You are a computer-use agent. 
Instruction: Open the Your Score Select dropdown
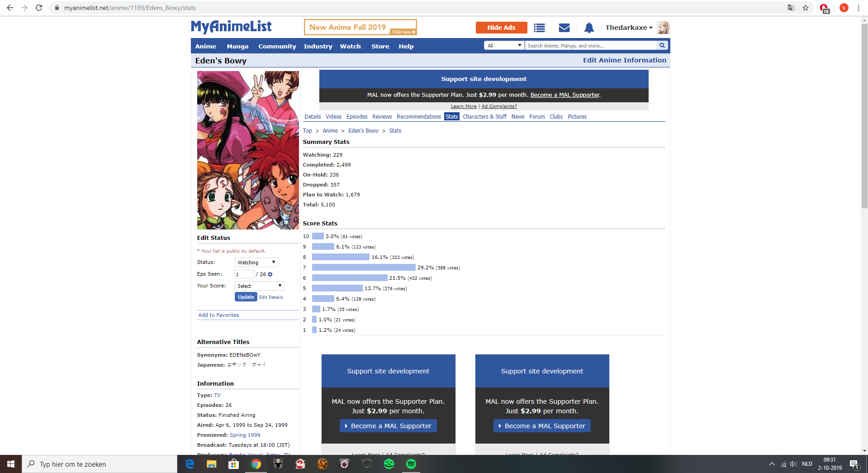point(259,286)
